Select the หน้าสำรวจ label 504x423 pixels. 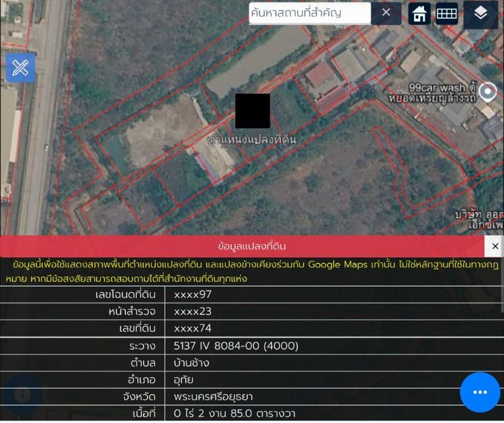click(x=132, y=312)
